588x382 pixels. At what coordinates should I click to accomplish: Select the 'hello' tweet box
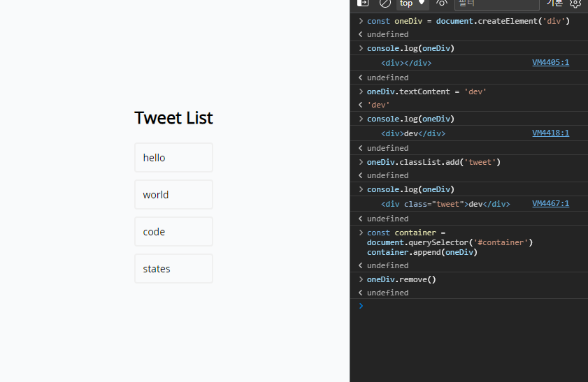(173, 158)
